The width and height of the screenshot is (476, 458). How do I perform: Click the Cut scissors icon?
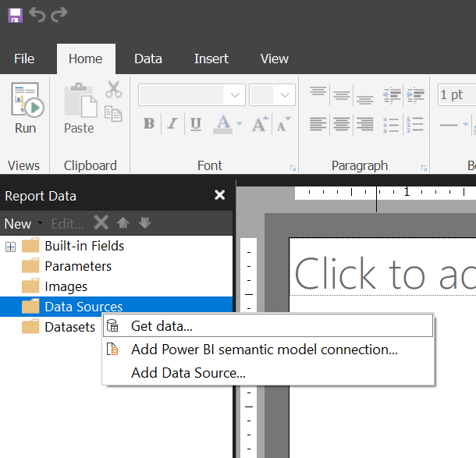(x=114, y=90)
